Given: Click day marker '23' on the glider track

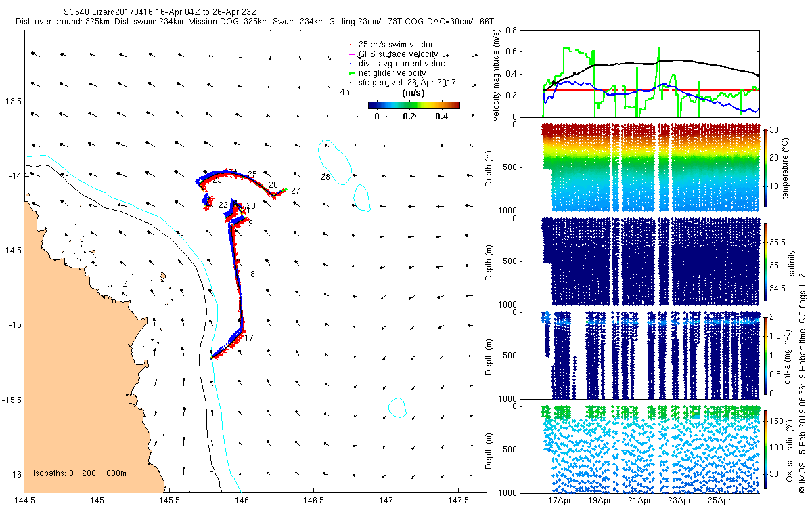Looking at the screenshot, I should coord(217,180).
